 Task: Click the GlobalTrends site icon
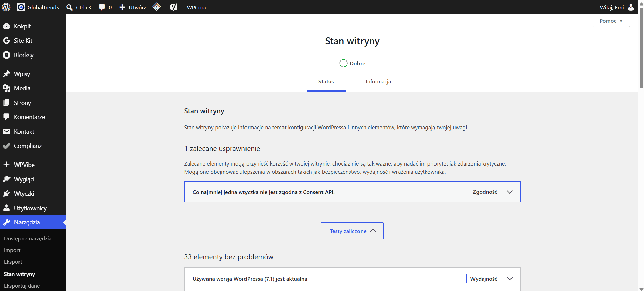pos(21,7)
